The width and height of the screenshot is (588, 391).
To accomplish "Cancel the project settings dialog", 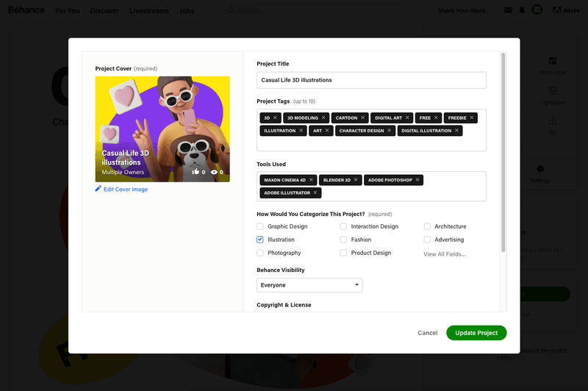I will tap(428, 333).
